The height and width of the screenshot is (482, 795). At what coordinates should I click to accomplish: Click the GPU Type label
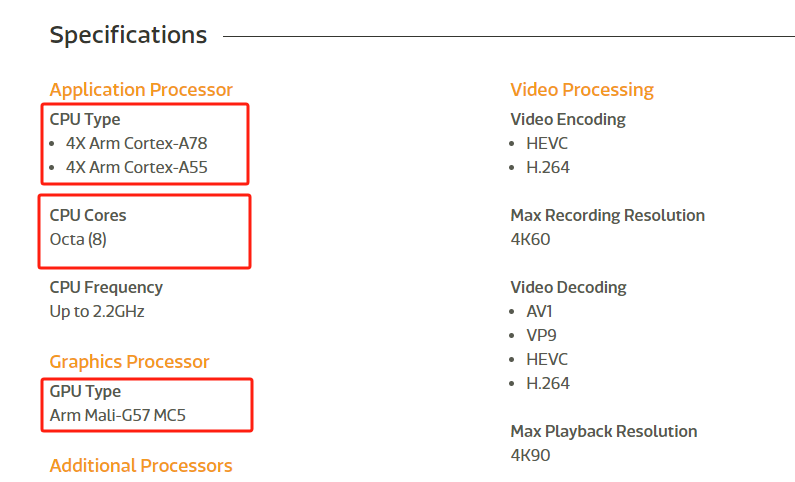point(85,391)
